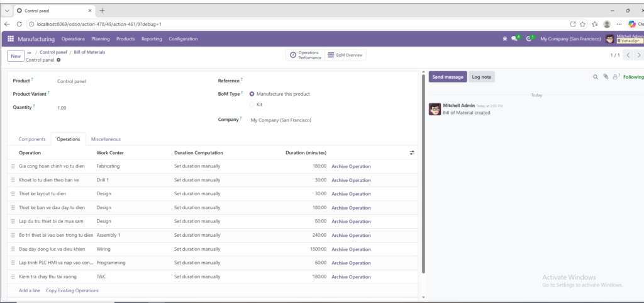Switch to the Miscellaneous tab

coord(106,139)
